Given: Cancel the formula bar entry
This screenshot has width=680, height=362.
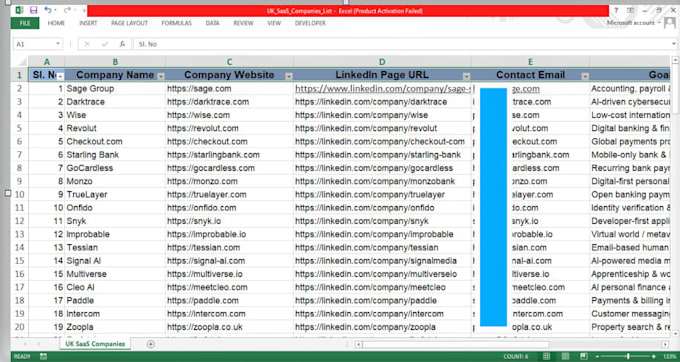Looking at the screenshot, I should 87,44.
